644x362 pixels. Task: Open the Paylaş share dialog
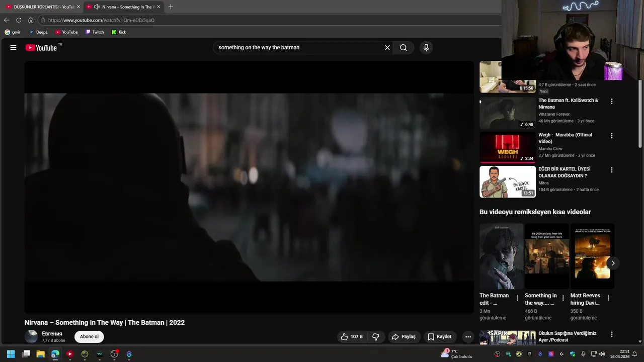pyautogui.click(x=404, y=336)
